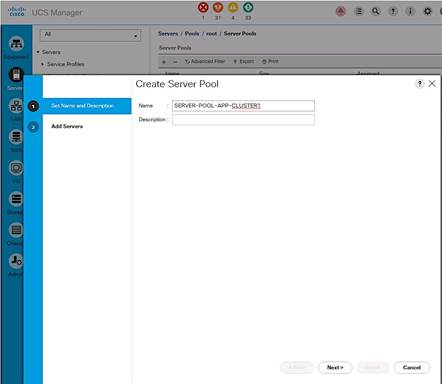Click the remove minus icon in toolbar
442x384 pixels.
175,62
